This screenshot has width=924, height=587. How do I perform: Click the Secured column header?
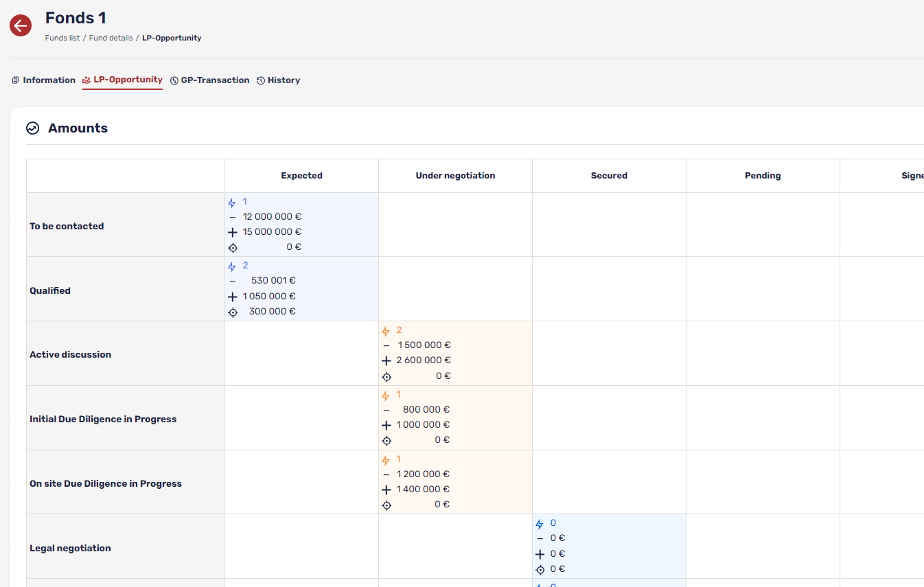point(609,176)
